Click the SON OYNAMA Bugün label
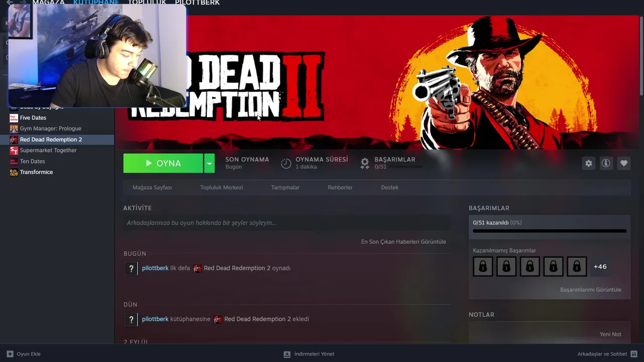644x362 pixels. pyautogui.click(x=247, y=163)
